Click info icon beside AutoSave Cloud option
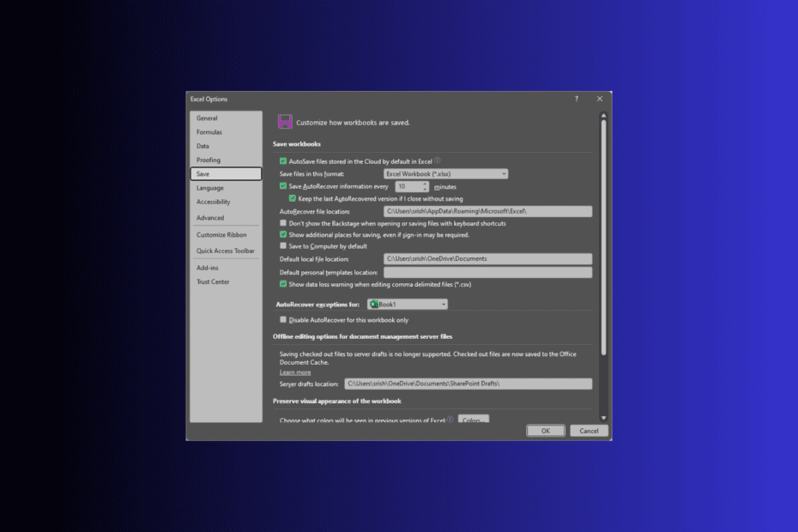 tap(438, 160)
